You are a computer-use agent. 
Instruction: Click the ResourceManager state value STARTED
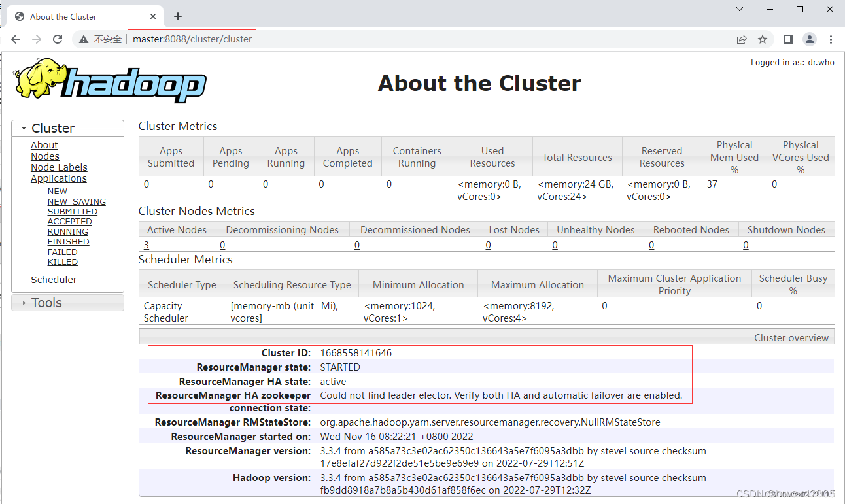coord(340,367)
